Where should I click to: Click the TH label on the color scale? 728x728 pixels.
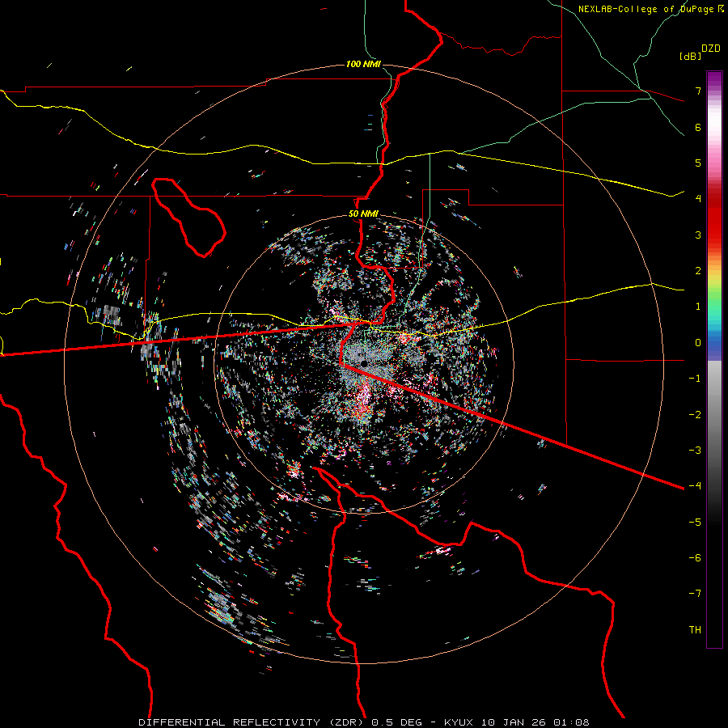(x=695, y=630)
